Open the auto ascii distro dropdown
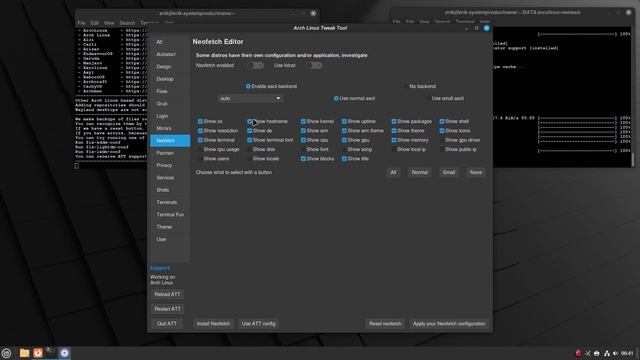 pyautogui.click(x=250, y=98)
